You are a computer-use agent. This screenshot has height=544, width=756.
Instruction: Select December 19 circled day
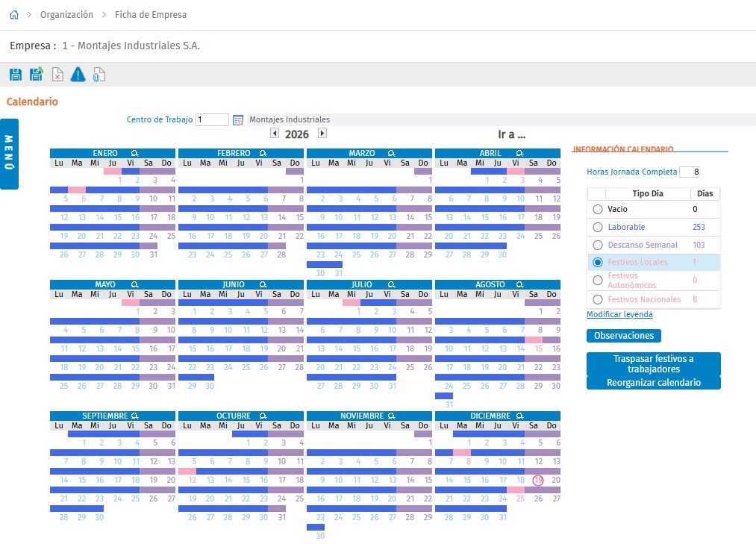tap(538, 481)
